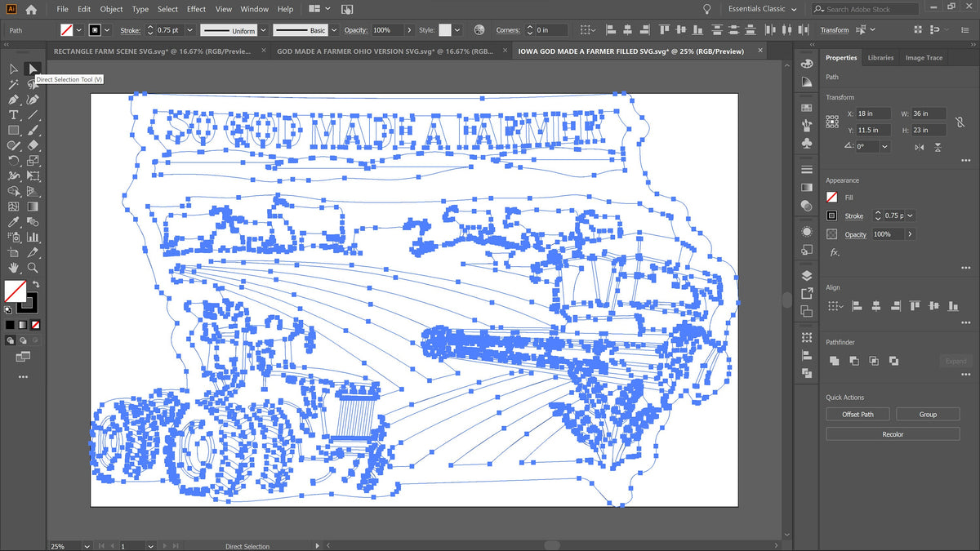Select the Scale tool
This screenshot has width=980, height=551.
(33, 161)
